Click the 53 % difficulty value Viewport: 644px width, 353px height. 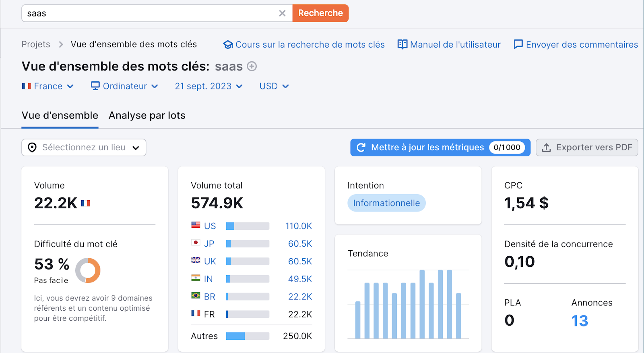coord(52,264)
